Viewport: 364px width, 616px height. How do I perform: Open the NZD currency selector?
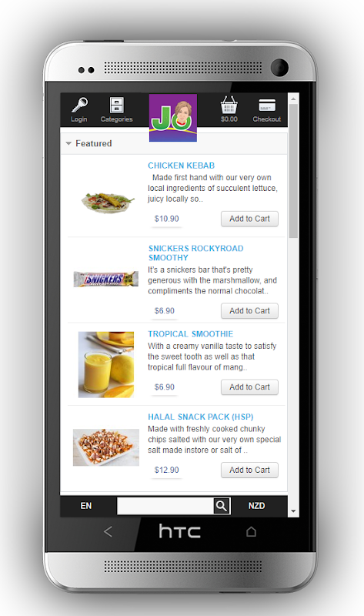[x=256, y=506]
